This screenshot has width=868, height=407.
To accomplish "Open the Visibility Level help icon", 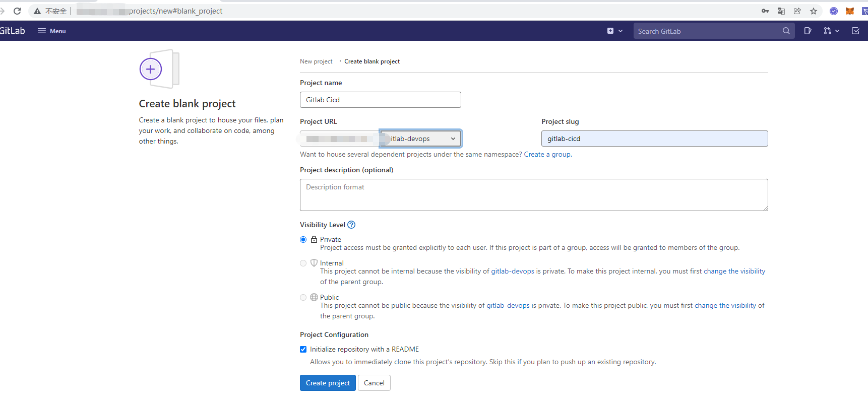I will point(351,225).
